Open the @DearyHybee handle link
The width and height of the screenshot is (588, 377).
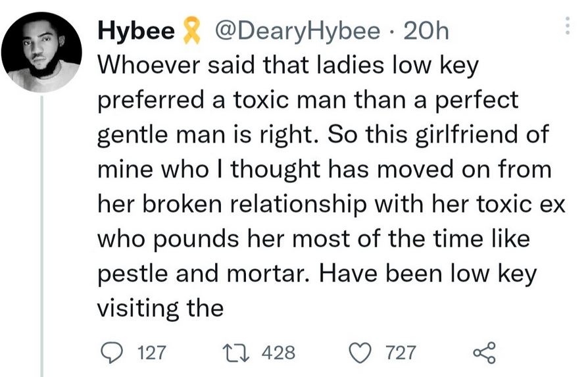pyautogui.click(x=293, y=31)
